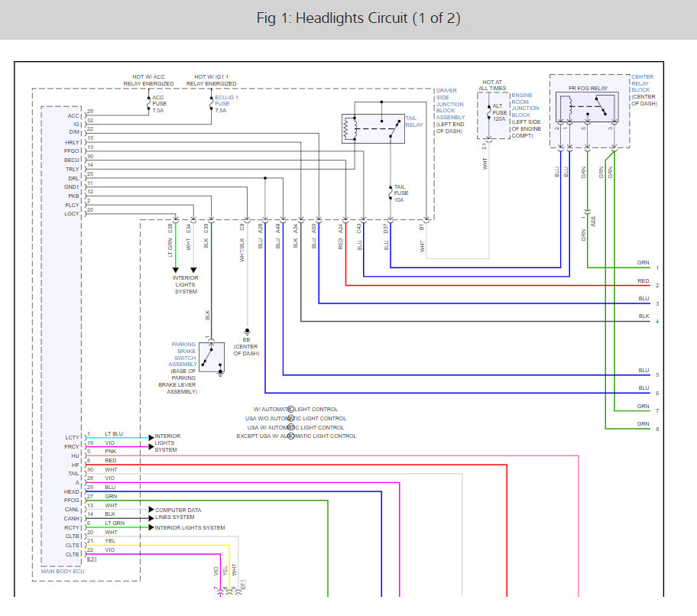Click the TAIL FUSE 10A text
Viewport: 697px width, 616px height.
401,193
